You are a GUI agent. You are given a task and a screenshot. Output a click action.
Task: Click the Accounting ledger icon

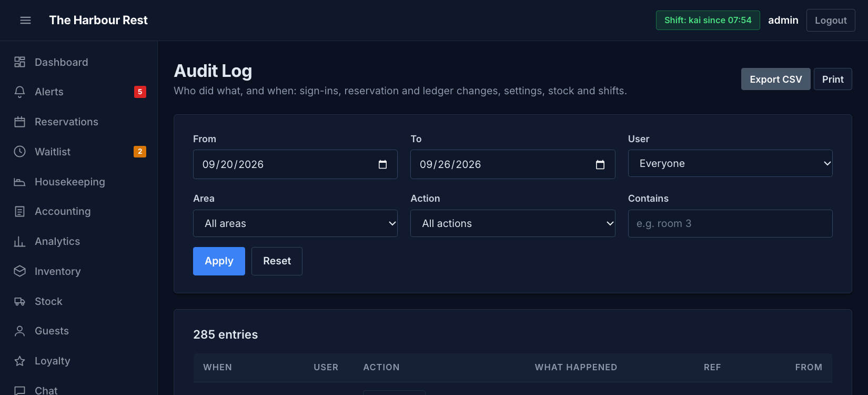coord(19,212)
